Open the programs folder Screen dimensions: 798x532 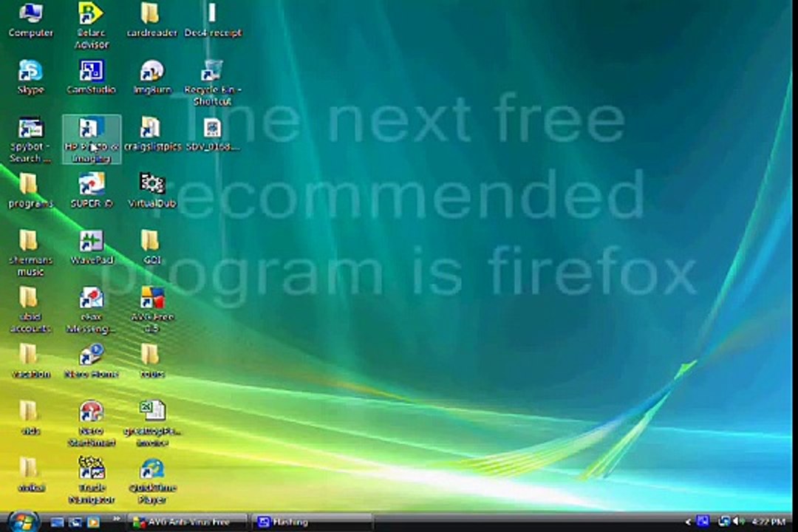pos(30,191)
